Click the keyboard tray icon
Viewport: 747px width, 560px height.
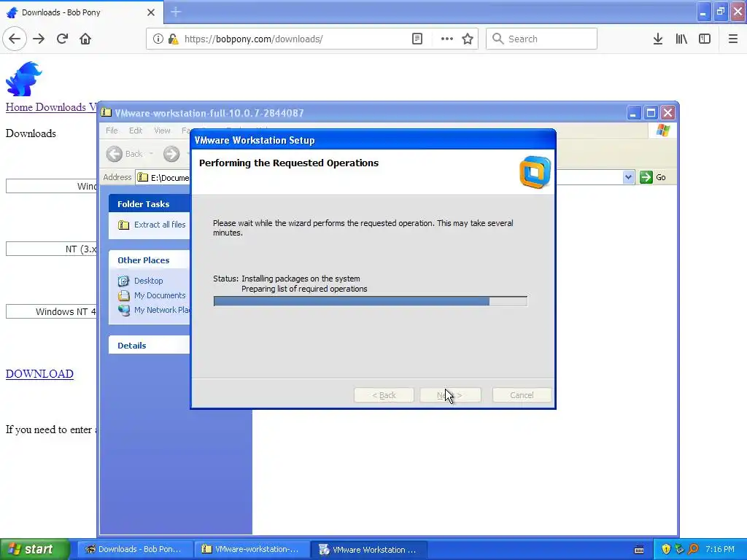tap(639, 550)
